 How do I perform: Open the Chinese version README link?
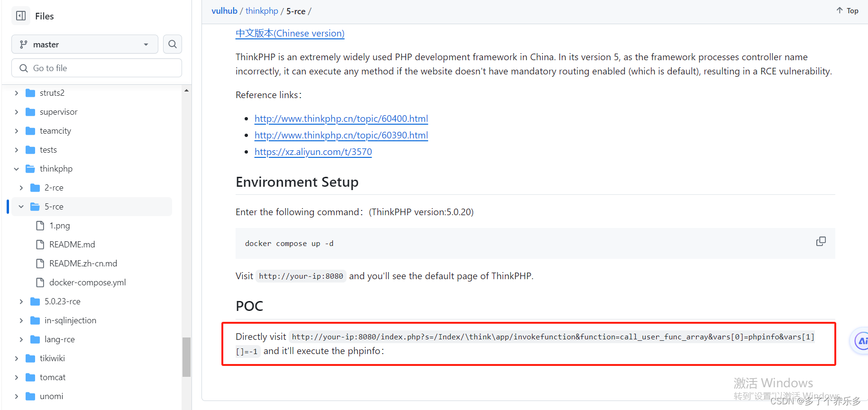coord(290,33)
